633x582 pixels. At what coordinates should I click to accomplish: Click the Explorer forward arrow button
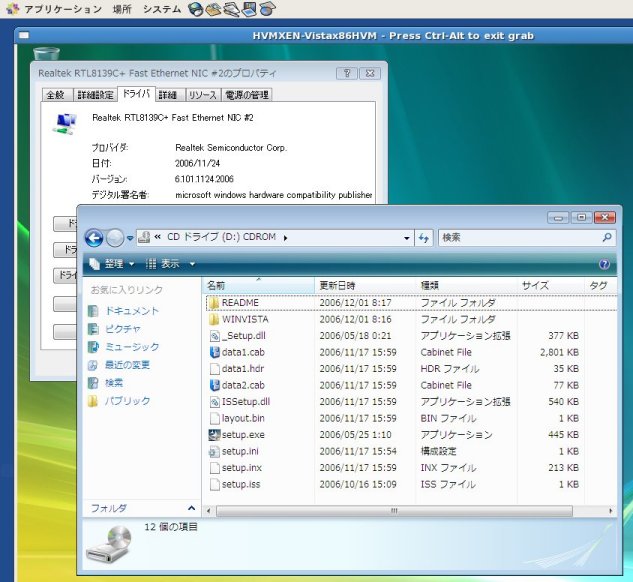point(115,238)
